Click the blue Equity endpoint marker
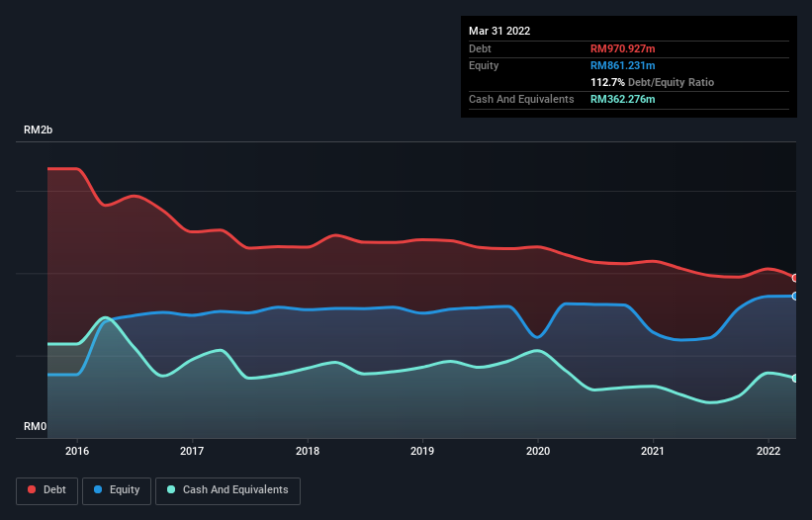 pyautogui.click(x=795, y=296)
